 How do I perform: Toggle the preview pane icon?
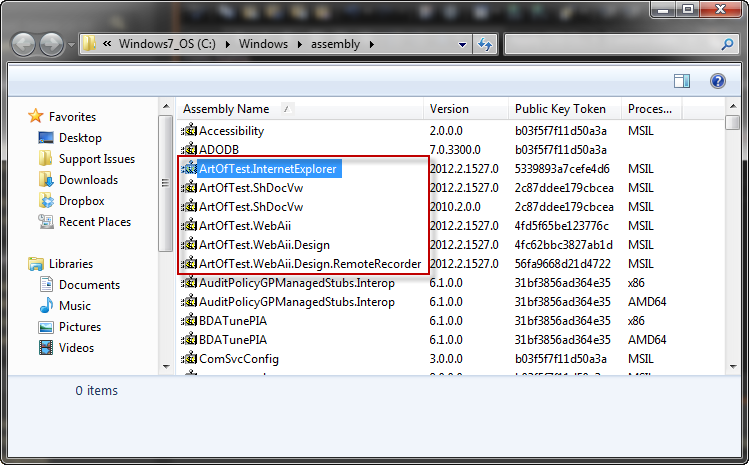(681, 82)
